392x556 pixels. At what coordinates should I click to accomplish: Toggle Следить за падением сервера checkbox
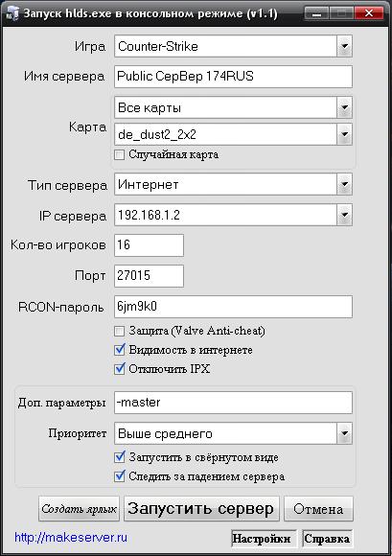(x=120, y=475)
